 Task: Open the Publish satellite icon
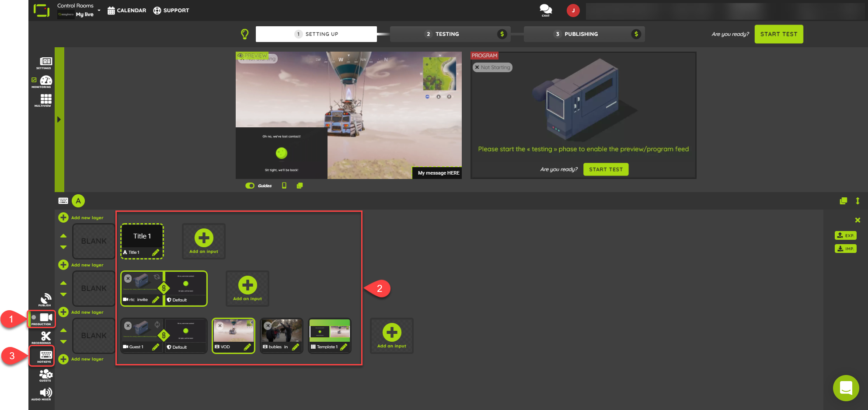tap(45, 298)
